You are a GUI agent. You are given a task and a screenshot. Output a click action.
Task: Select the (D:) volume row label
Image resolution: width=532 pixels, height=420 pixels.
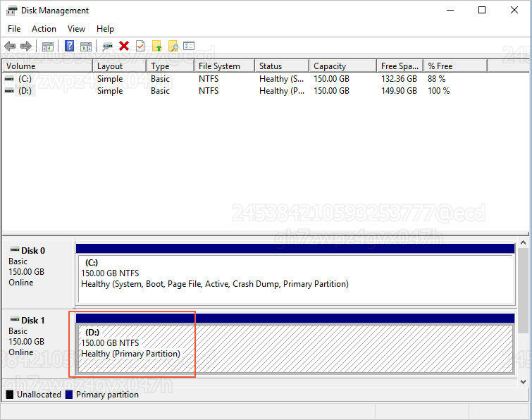click(25, 91)
